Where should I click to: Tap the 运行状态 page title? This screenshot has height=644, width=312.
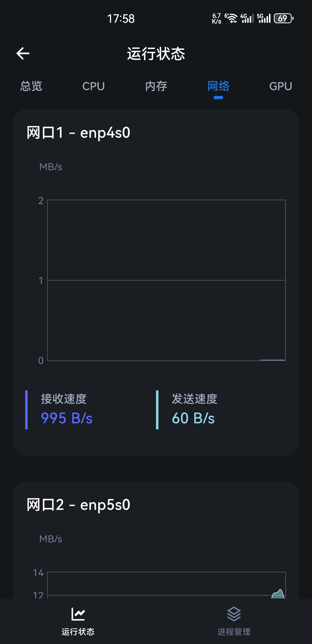pyautogui.click(x=156, y=53)
